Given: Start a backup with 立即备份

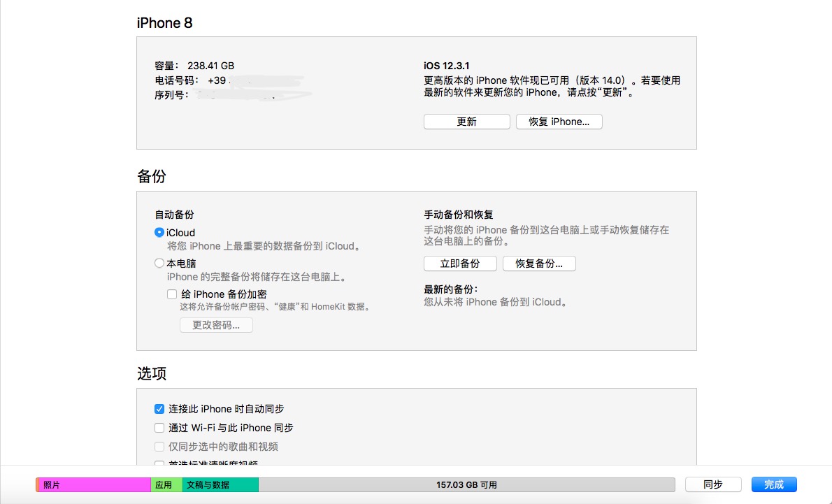Looking at the screenshot, I should pos(460,264).
